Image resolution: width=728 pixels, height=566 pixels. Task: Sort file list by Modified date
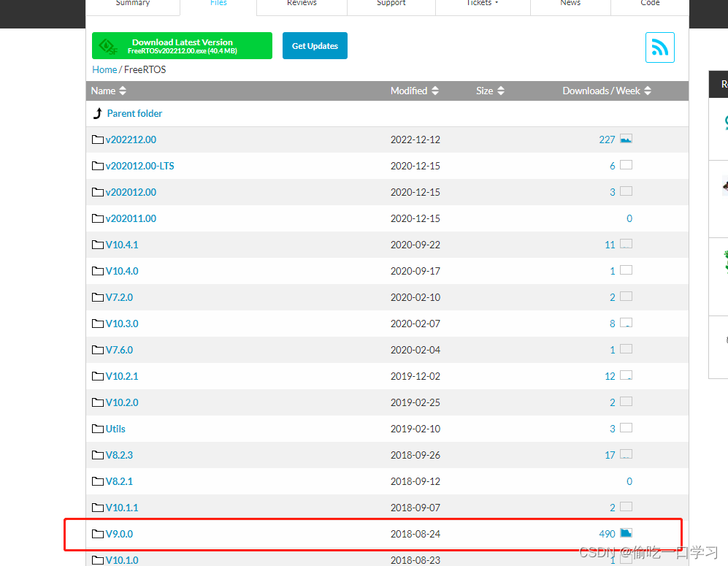pyautogui.click(x=414, y=91)
